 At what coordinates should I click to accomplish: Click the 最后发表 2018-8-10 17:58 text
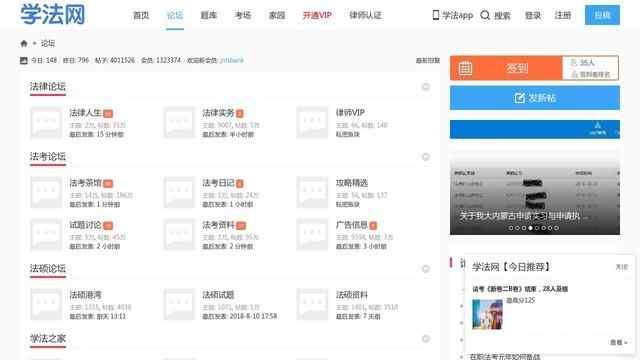[240, 316]
